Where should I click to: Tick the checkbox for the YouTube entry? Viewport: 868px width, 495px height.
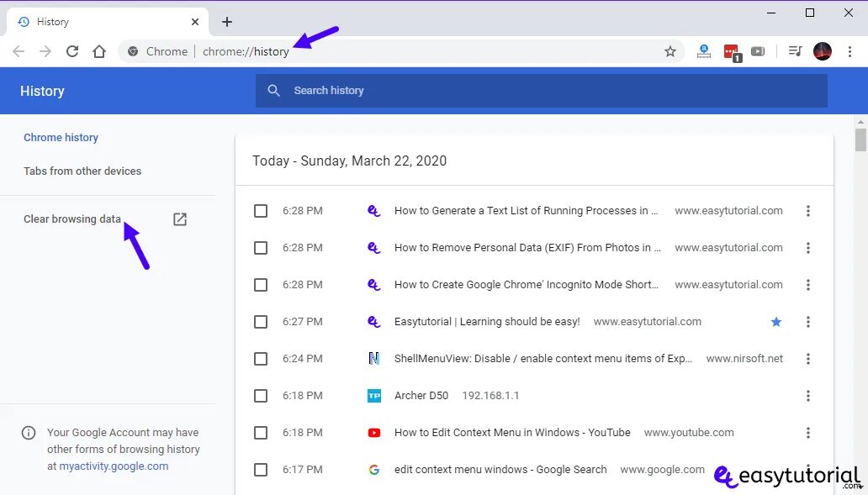point(261,433)
